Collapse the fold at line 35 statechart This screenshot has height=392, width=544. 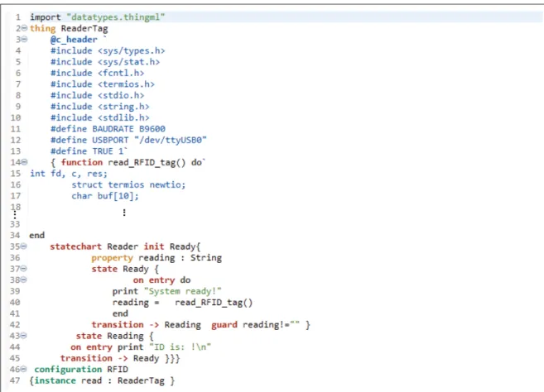[x=23, y=246]
